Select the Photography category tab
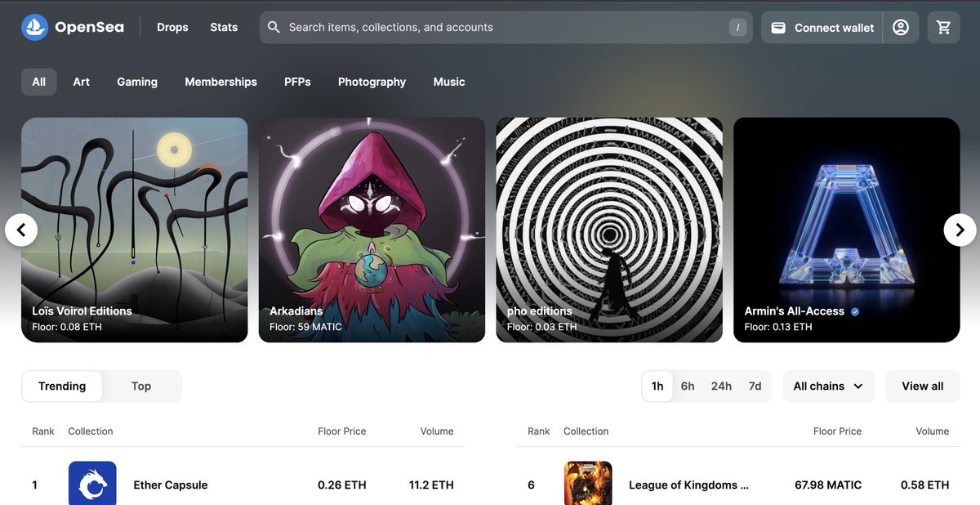 pyautogui.click(x=372, y=82)
